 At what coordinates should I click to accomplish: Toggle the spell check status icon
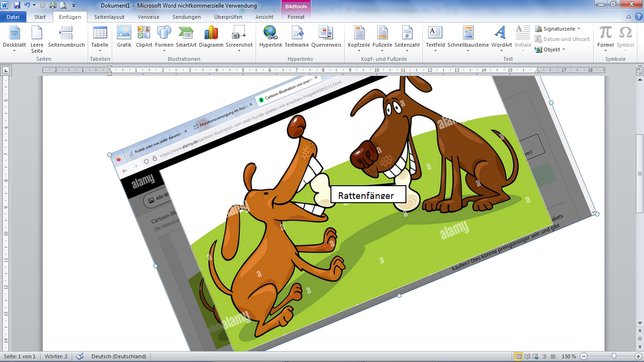[80, 356]
